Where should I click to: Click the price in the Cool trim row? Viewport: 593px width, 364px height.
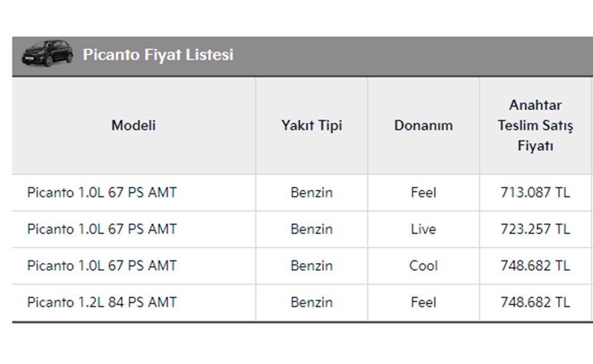(x=535, y=266)
